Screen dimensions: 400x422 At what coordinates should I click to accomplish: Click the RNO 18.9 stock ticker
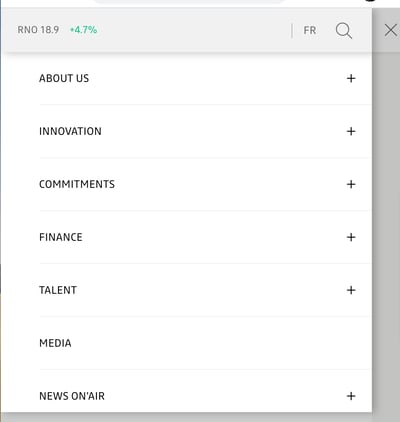[x=38, y=30]
